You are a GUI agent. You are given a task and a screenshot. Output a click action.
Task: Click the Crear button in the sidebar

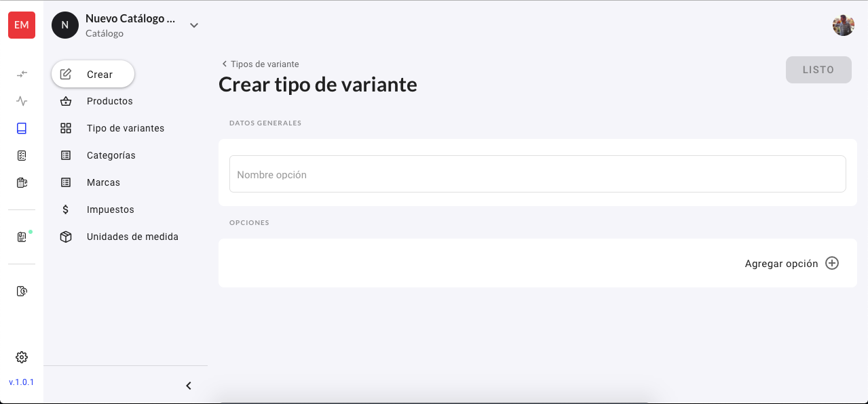(93, 75)
